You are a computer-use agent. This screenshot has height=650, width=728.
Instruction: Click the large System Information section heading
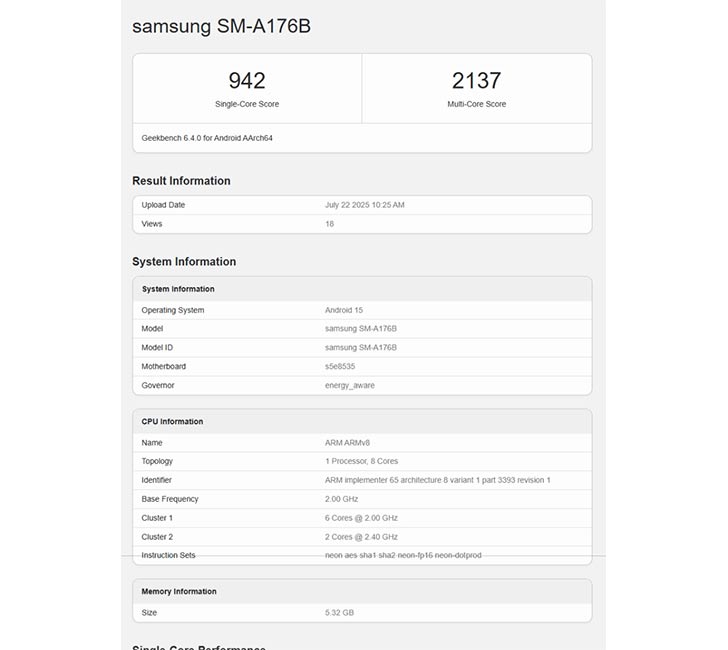pyautogui.click(x=184, y=261)
